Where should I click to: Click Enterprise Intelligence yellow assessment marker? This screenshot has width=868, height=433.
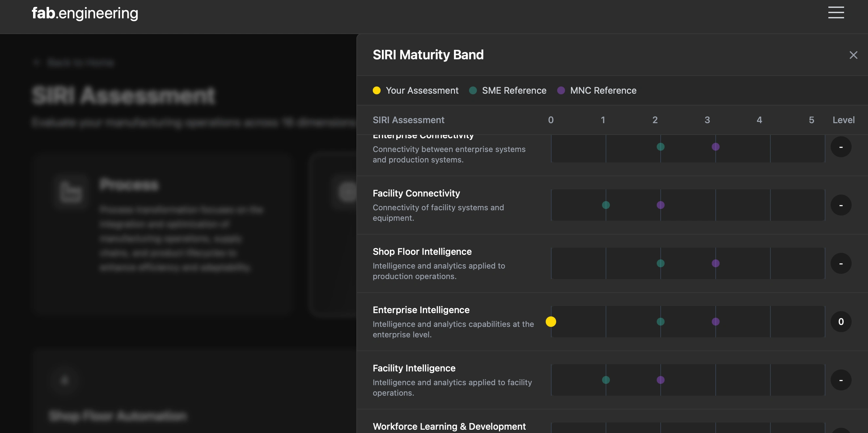(x=551, y=321)
